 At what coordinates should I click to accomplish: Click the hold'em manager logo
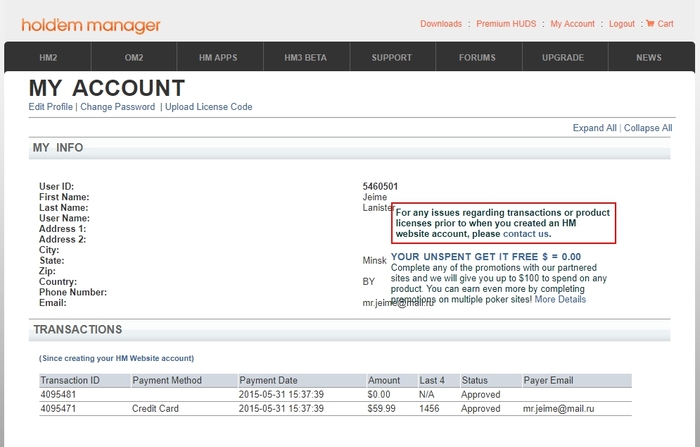[x=91, y=25]
